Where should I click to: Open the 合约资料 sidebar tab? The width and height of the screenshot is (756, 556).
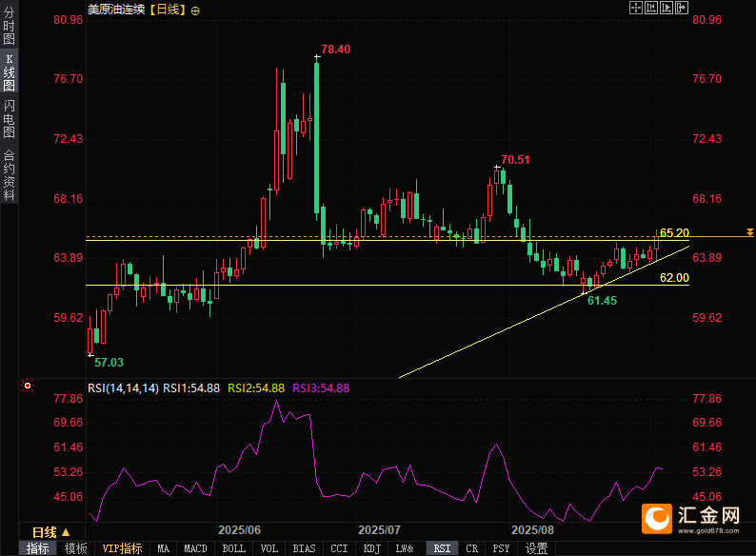pos(9,176)
